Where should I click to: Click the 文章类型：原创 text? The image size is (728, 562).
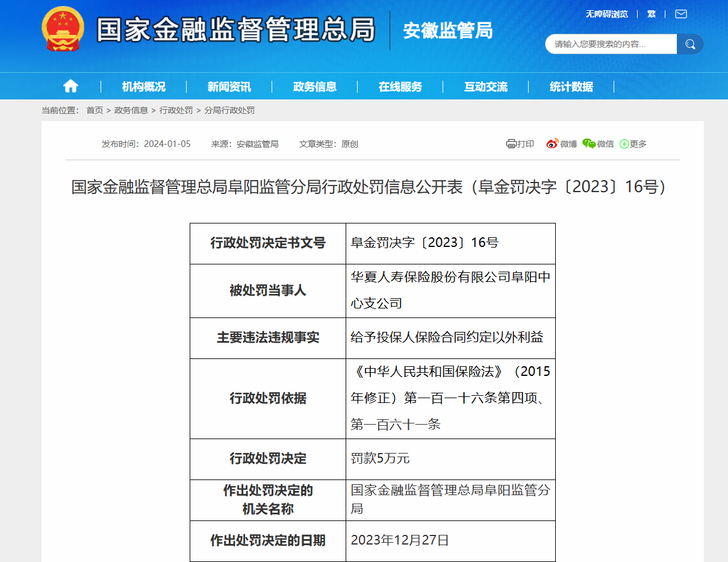tap(329, 144)
